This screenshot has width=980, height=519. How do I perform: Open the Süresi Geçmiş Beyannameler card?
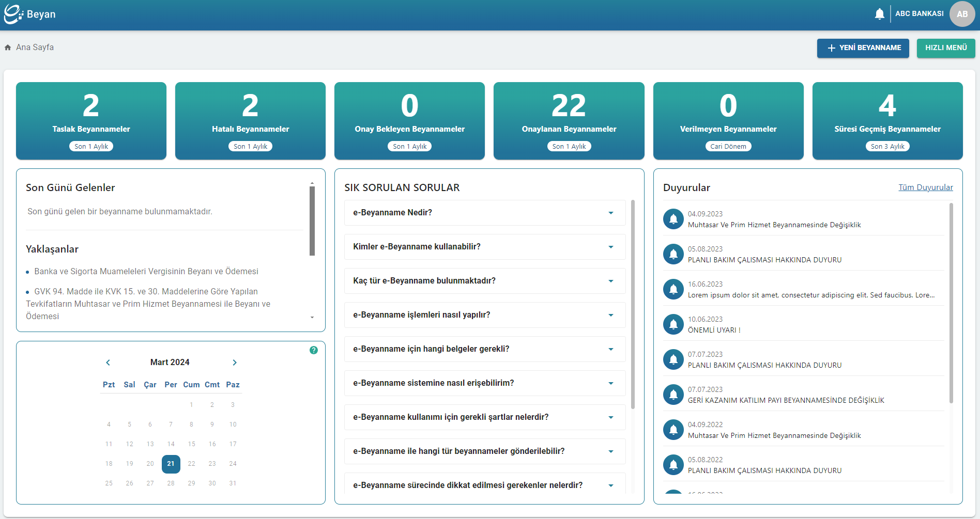[887, 121]
